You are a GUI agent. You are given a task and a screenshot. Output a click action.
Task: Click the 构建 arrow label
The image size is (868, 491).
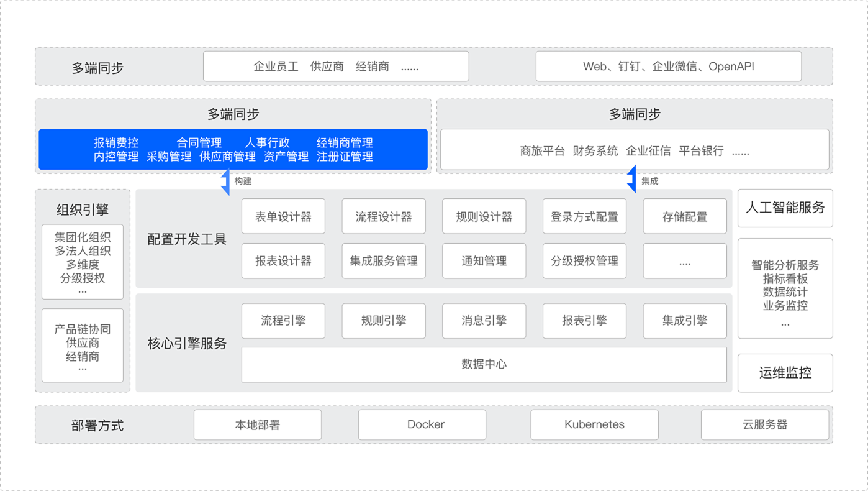(243, 181)
